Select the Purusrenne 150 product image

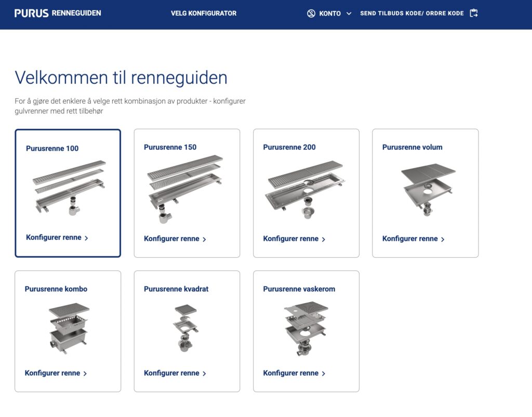(185, 189)
